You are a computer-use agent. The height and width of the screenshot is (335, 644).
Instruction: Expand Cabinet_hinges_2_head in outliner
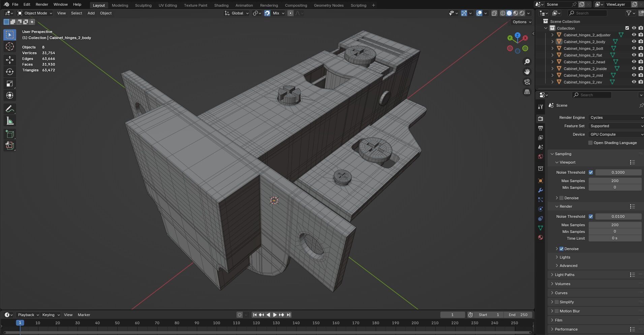(552, 62)
